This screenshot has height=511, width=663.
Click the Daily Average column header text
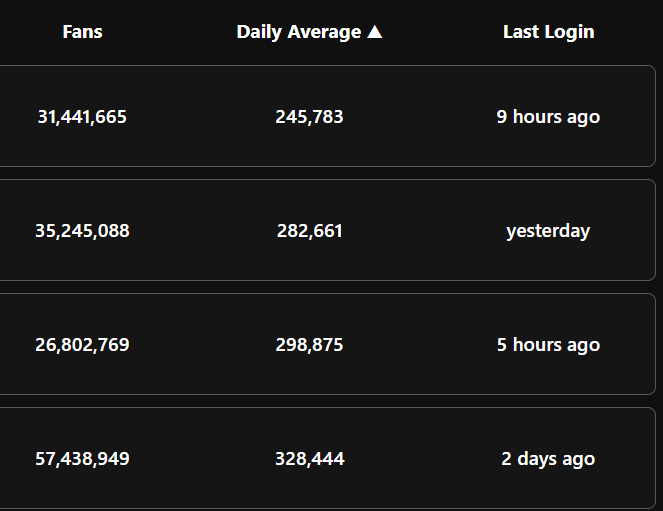tap(298, 32)
